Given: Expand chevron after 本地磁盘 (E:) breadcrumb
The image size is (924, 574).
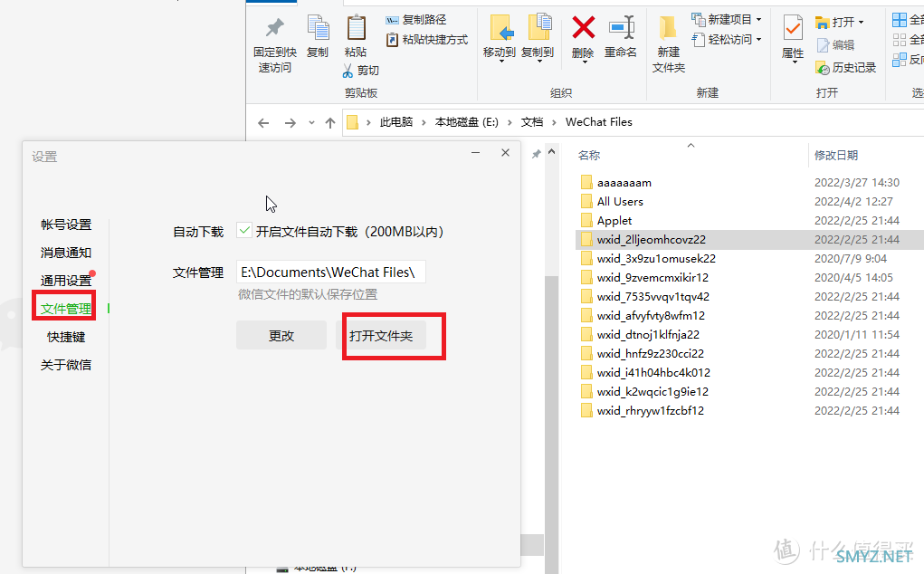Looking at the screenshot, I should 510,122.
